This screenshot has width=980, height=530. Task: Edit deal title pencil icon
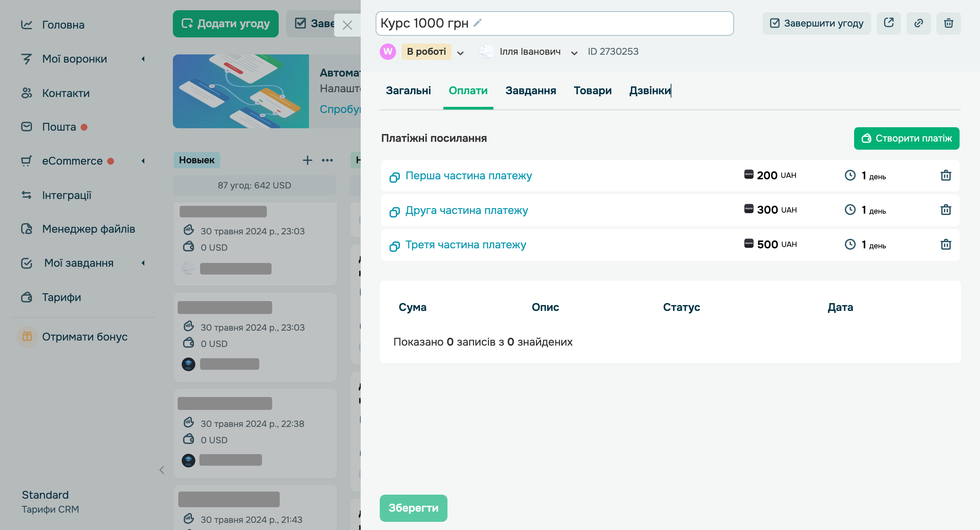[477, 23]
